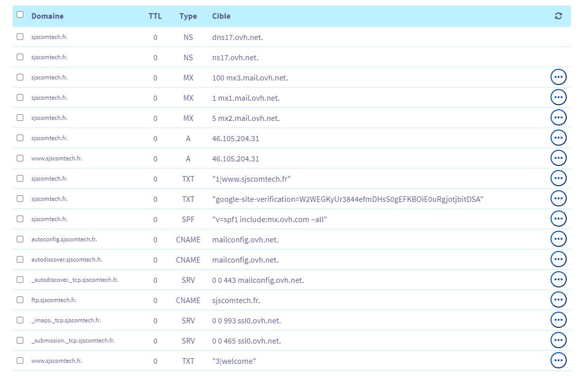Viewport: 588px width, 381px height.
Task: Click the Type column header
Action: coord(188,16)
